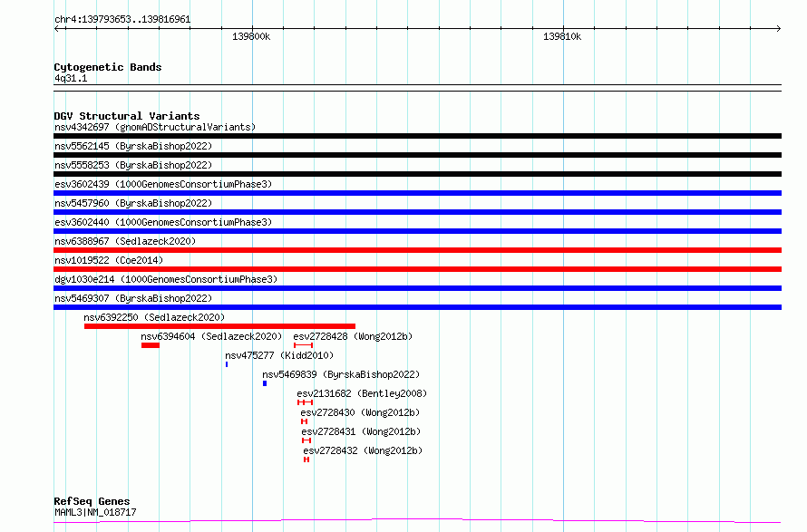This screenshot has width=807, height=532.
Task: Open variant esv2728430 Wong2012b label
Action: (360, 412)
